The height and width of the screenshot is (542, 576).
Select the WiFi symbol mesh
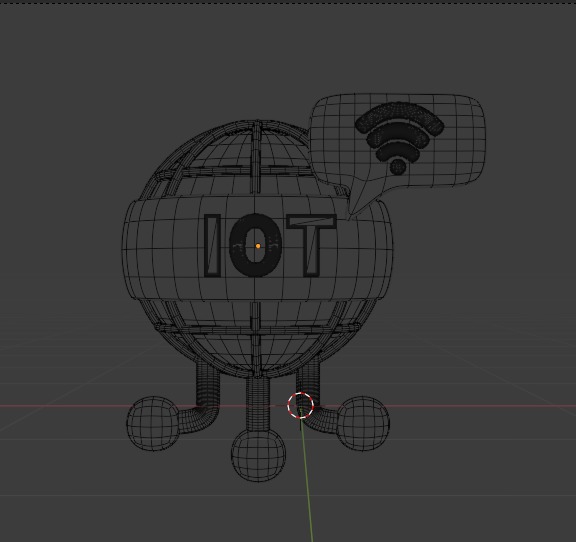[x=399, y=139]
